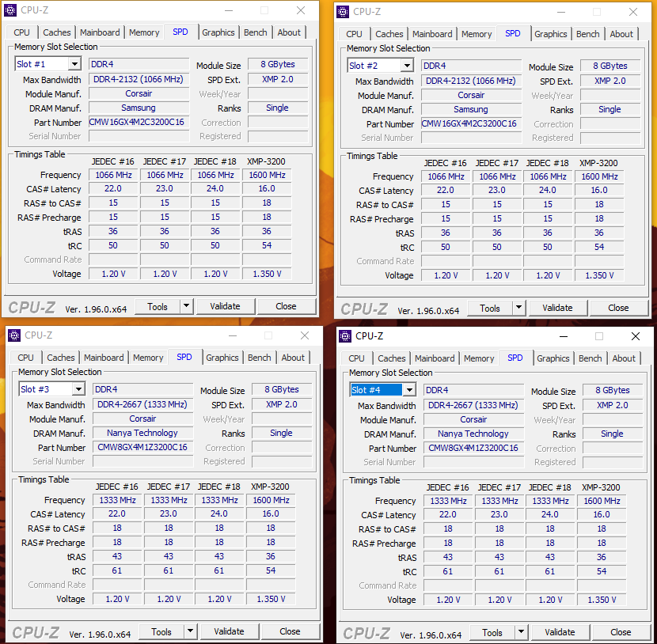This screenshot has height=644, width=657.
Task: Click the Tools button in Slot #4 window
Action: [x=492, y=632]
